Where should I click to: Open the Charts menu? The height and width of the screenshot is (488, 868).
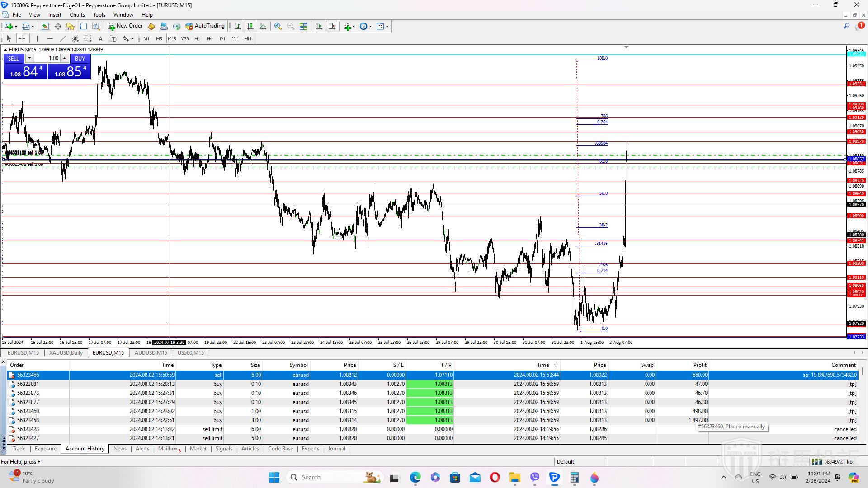pyautogui.click(x=77, y=15)
